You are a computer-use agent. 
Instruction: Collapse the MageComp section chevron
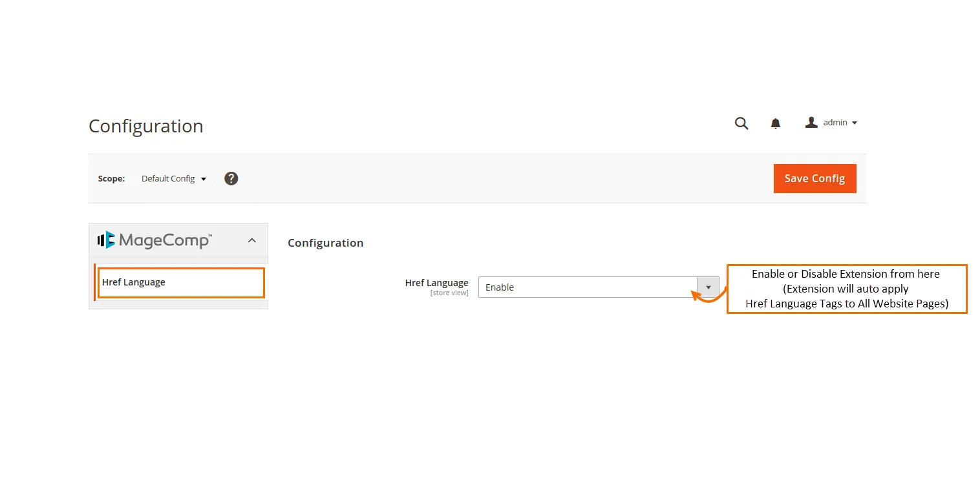point(252,240)
